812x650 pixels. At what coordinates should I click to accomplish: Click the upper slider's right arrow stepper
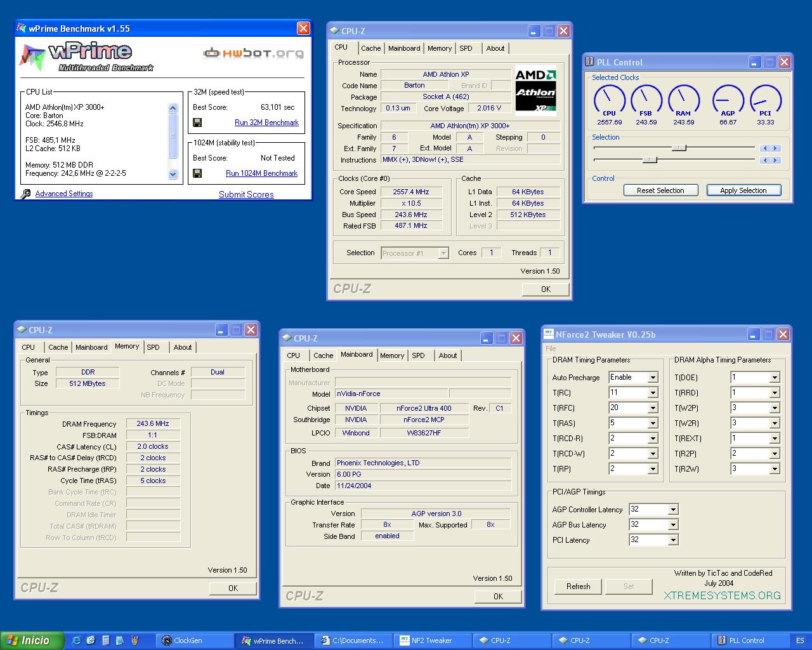click(x=775, y=148)
